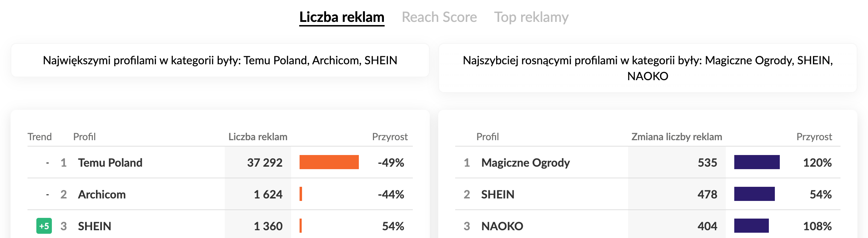This screenshot has width=868, height=238.
Task: Open Magiczne Ogrody profile link
Action: (525, 162)
